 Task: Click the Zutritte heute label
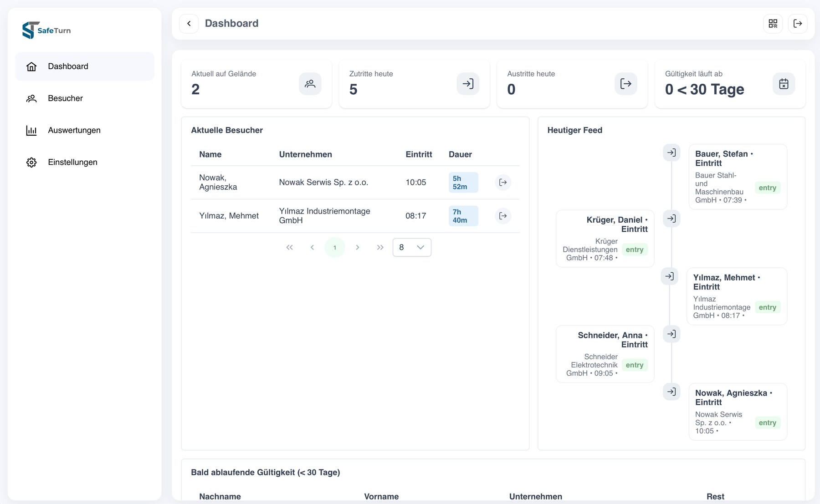(371, 74)
